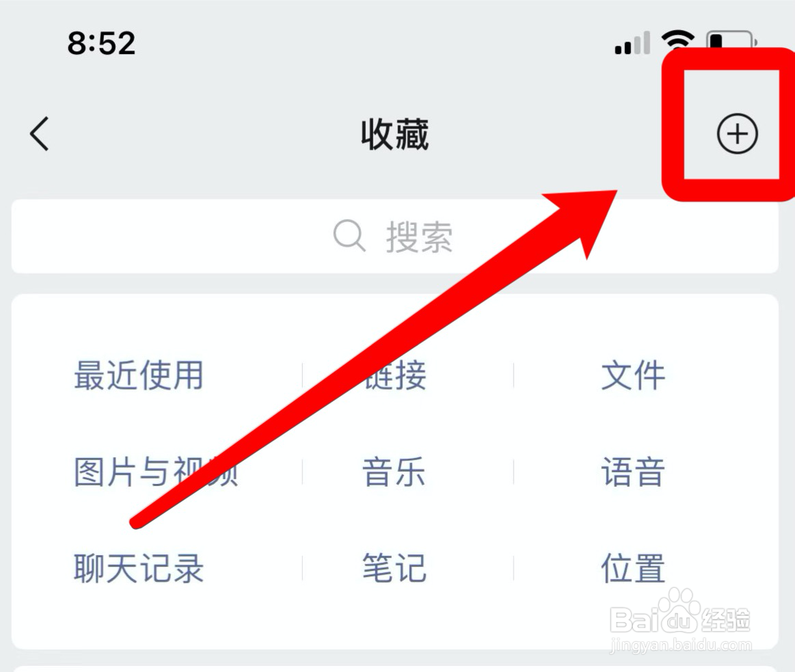Open the 最近使用 category
795x672 pixels.
coord(139,375)
